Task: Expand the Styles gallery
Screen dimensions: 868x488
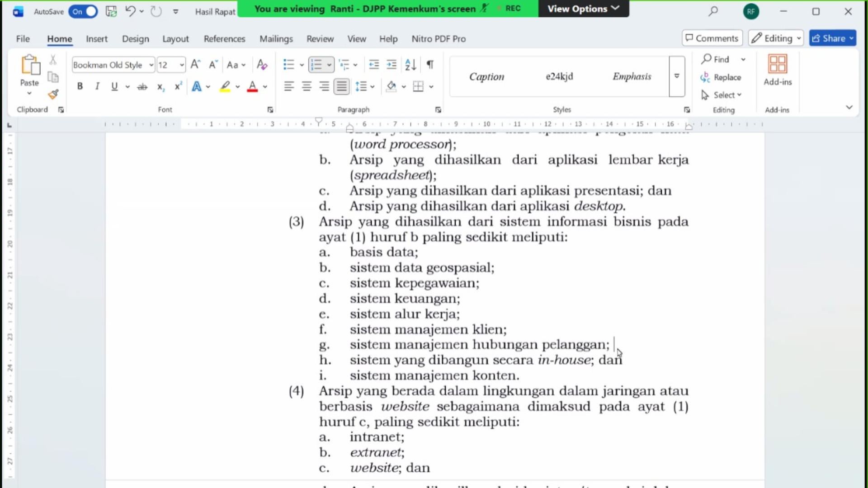Action: coord(677,76)
